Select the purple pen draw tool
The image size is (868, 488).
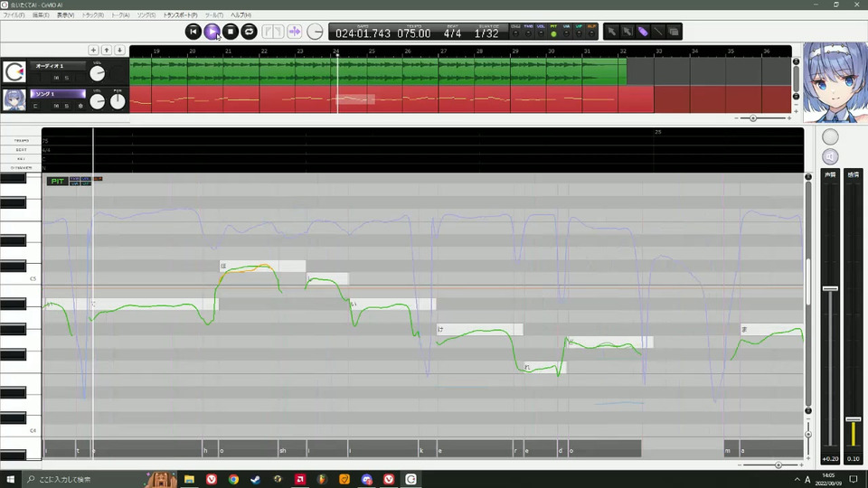(x=642, y=32)
